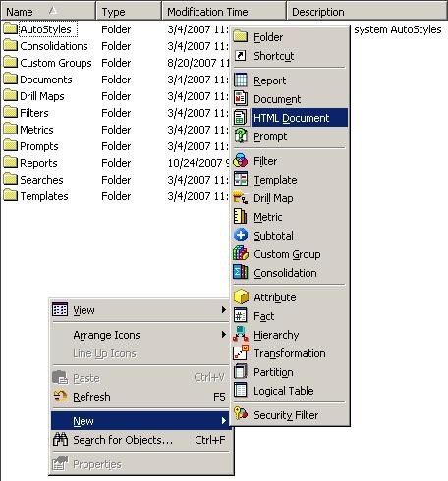Click the 10/24/2007 modification time cell
448x481 pixels.
point(197,163)
